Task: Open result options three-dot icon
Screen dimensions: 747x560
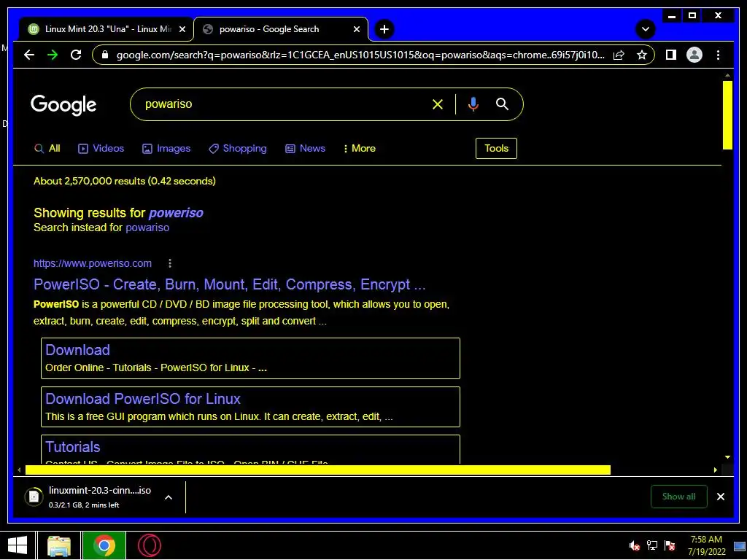Action: point(169,263)
